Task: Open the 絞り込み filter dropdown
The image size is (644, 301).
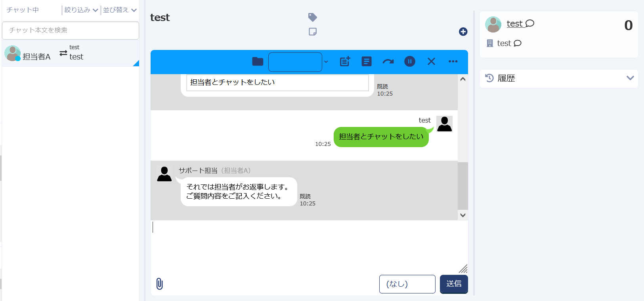Action: pyautogui.click(x=81, y=10)
